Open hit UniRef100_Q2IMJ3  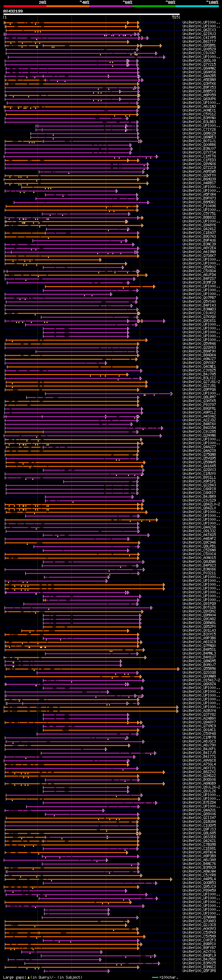[x=199, y=34]
